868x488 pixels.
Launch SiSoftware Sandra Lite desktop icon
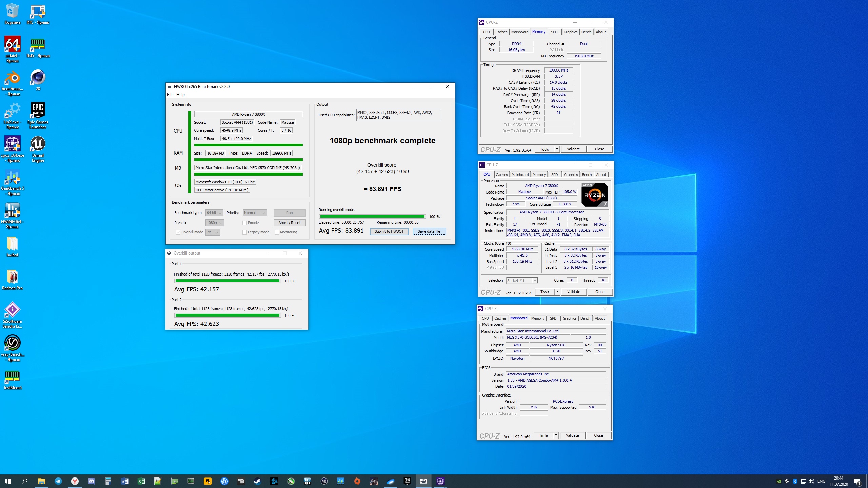13,315
